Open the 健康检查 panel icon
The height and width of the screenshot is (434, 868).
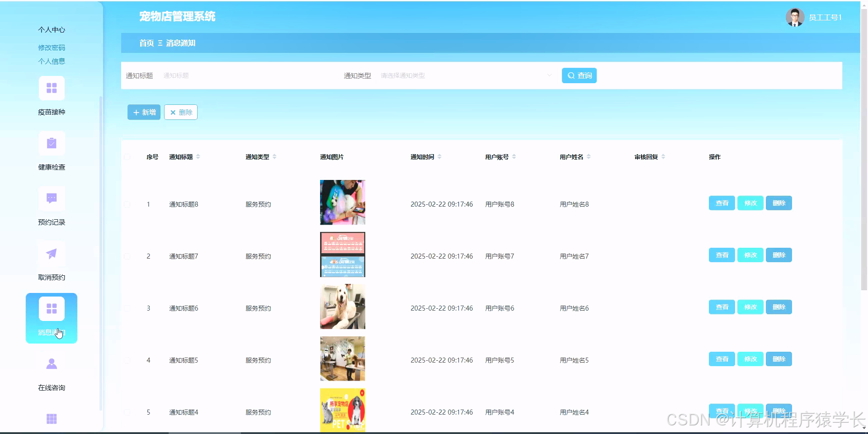click(52, 143)
